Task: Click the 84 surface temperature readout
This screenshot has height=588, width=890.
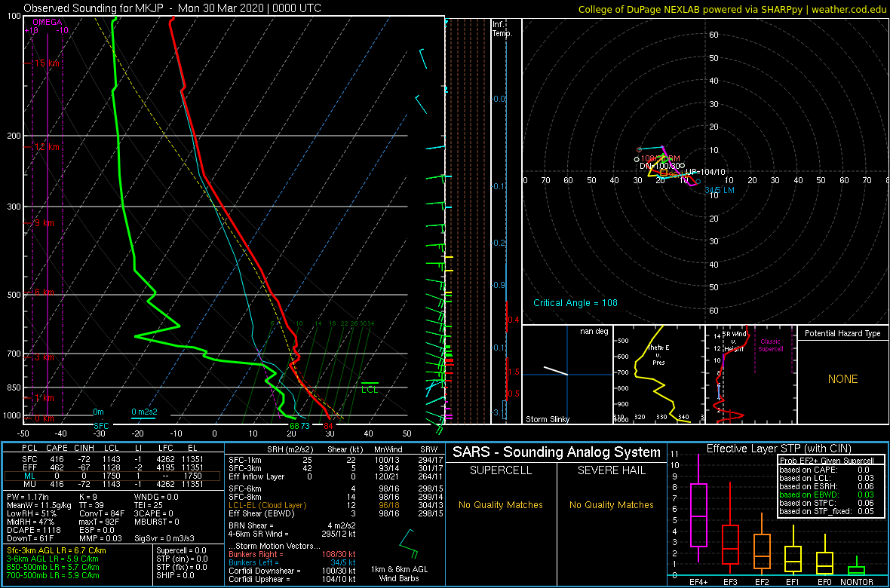Action: click(328, 426)
